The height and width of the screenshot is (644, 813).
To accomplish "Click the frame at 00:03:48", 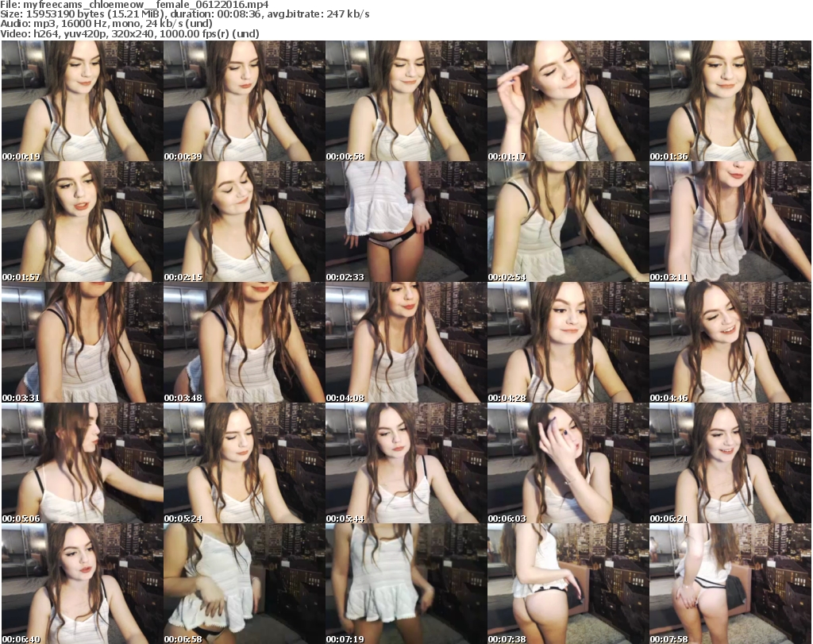I will [x=245, y=342].
